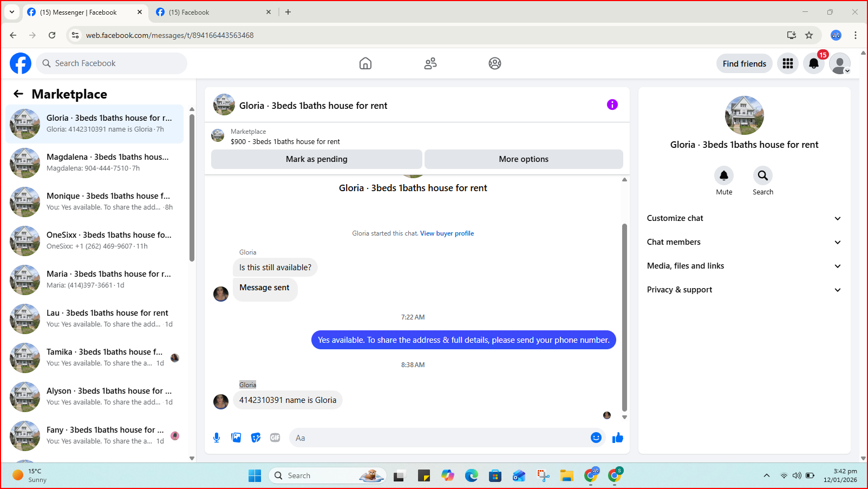Open the purple conversation information icon

pos(612,105)
